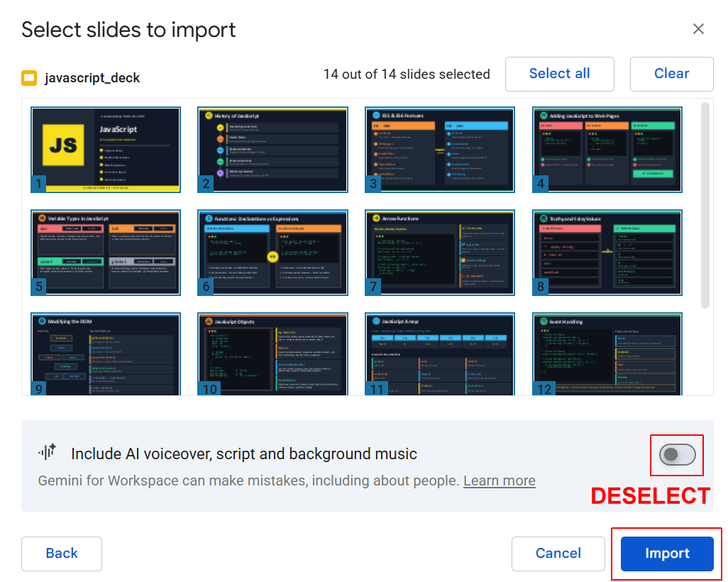The height and width of the screenshot is (582, 728).
Task: Click the Select all button
Action: (559, 74)
